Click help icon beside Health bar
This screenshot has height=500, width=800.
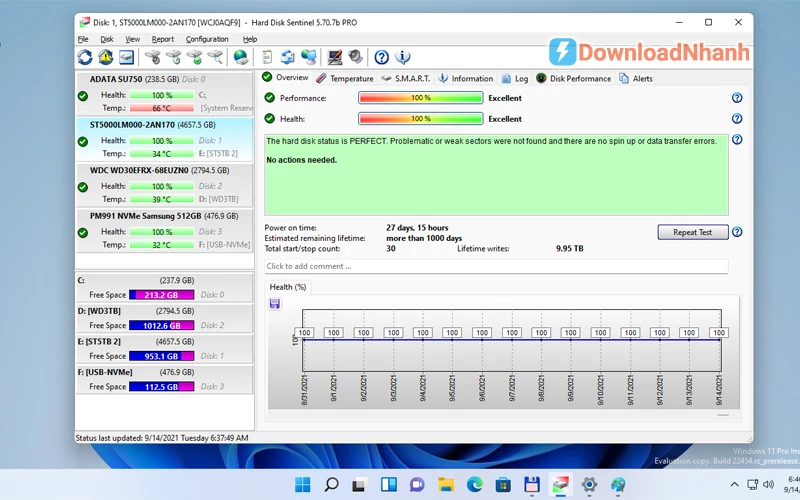pos(737,118)
